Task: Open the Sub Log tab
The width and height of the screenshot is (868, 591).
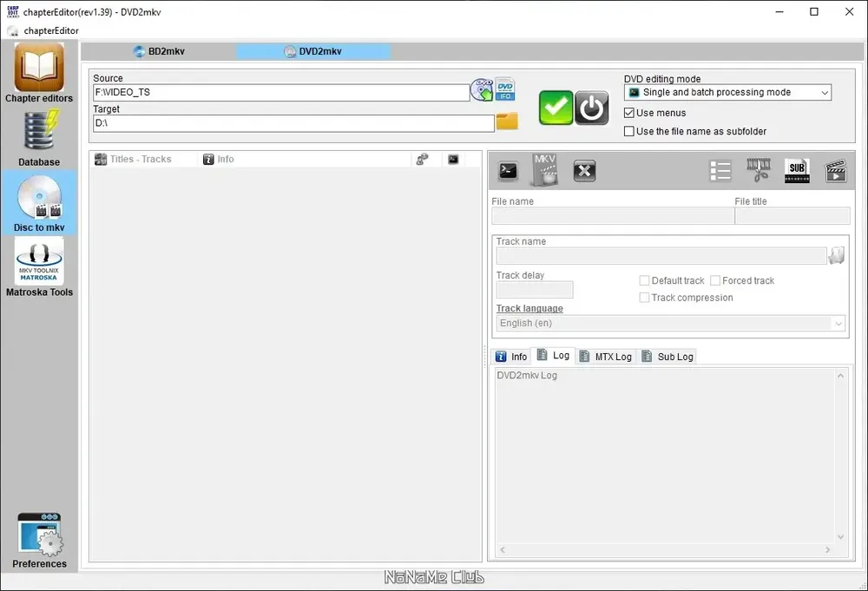Action: point(667,357)
